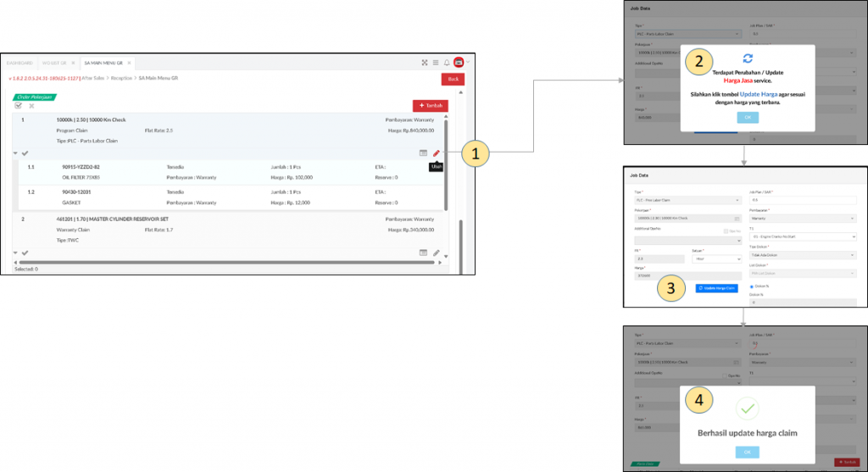This screenshot has height=472, width=868.
Task: Open the Tipe dropdown in the step 3 Job Data form
Action: (687, 200)
